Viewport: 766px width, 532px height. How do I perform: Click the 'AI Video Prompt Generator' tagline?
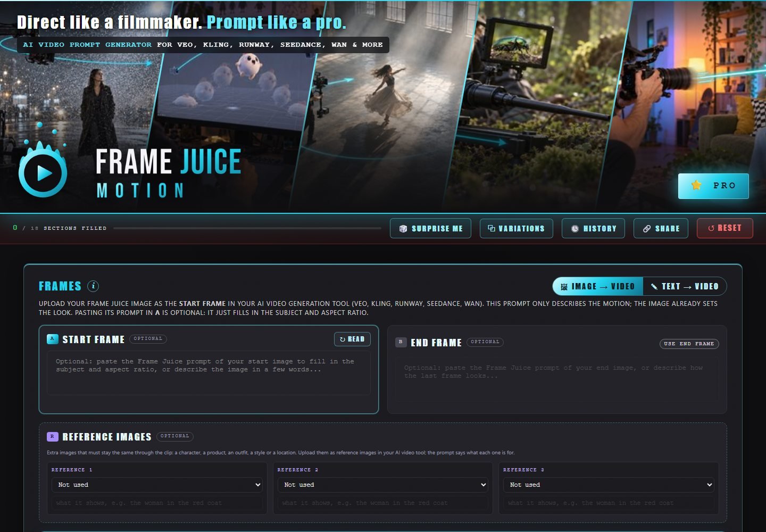(x=87, y=45)
